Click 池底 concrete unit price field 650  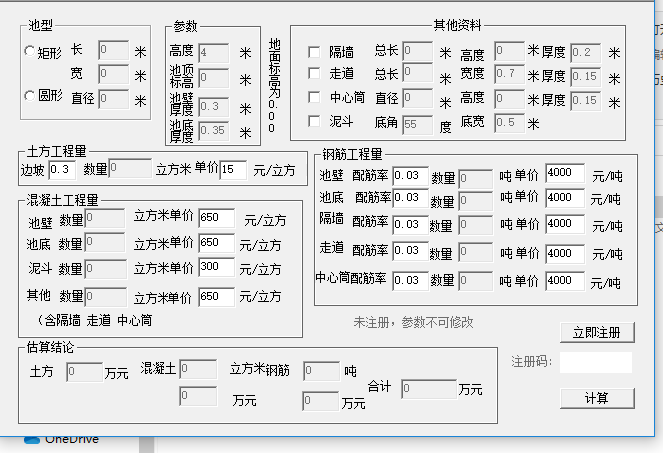pos(216,243)
